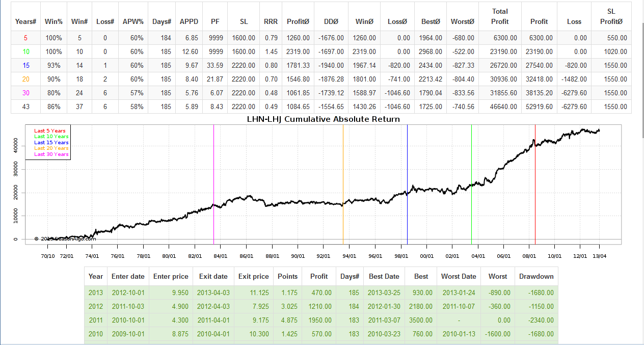Select the 'Last 5 Years' legend entry
Screen dimensions: 644x345
(49, 131)
